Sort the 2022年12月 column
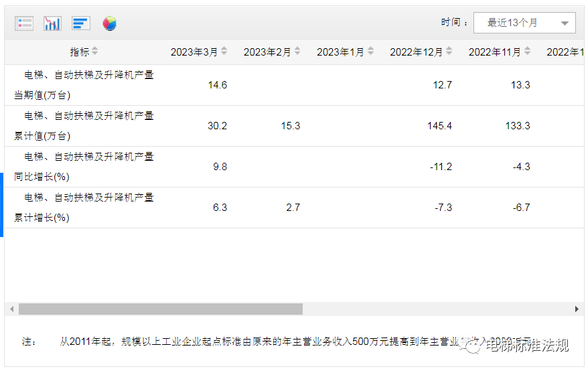 click(448, 52)
